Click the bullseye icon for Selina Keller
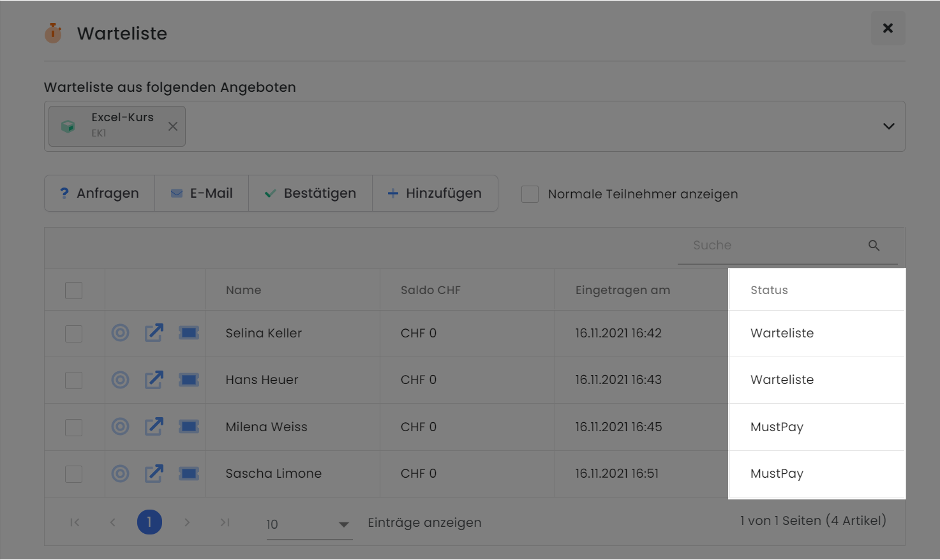 (x=120, y=333)
